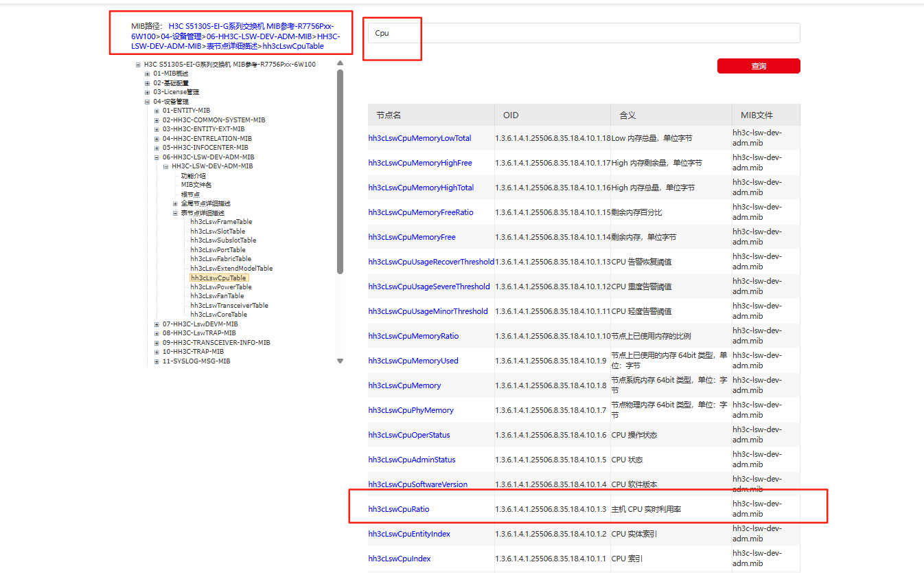Screen dimensions: 924x573
Task: Click the minus icon beside 06-HH3C-LSW-DEV-ADM-MIB
Action: pos(157,157)
